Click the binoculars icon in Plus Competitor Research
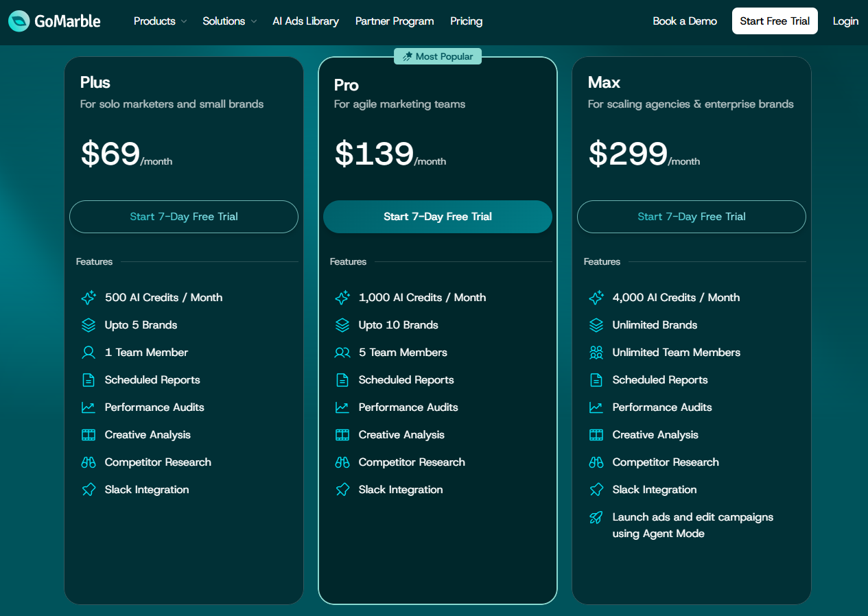Screen dimensions: 868x616 [89, 462]
